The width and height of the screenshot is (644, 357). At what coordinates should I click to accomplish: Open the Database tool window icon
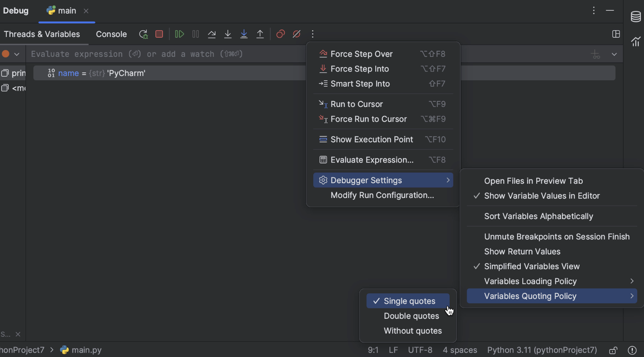[x=636, y=17]
